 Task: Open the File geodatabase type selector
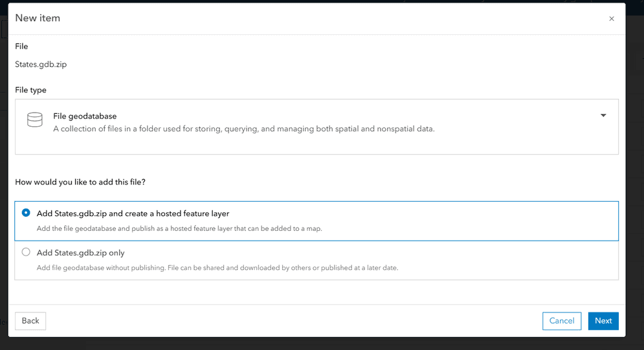point(316,126)
